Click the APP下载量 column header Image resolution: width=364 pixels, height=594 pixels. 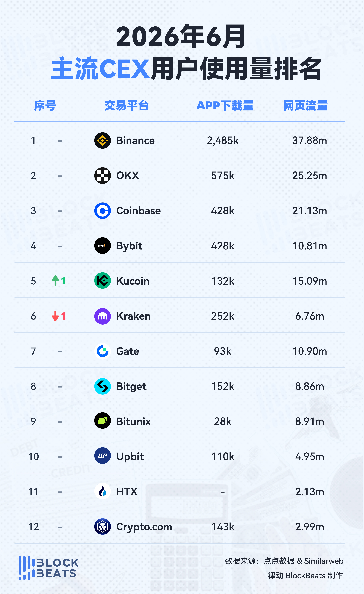click(x=225, y=106)
